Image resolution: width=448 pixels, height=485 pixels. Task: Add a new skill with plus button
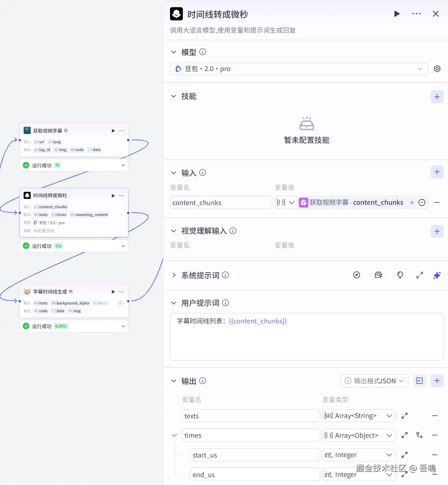pyautogui.click(x=437, y=97)
